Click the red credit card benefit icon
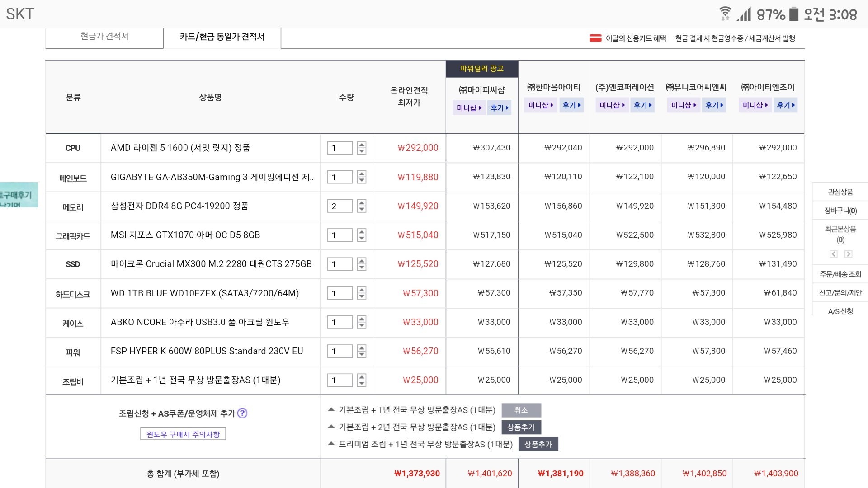Screen dimensions: 868x488 595,38
